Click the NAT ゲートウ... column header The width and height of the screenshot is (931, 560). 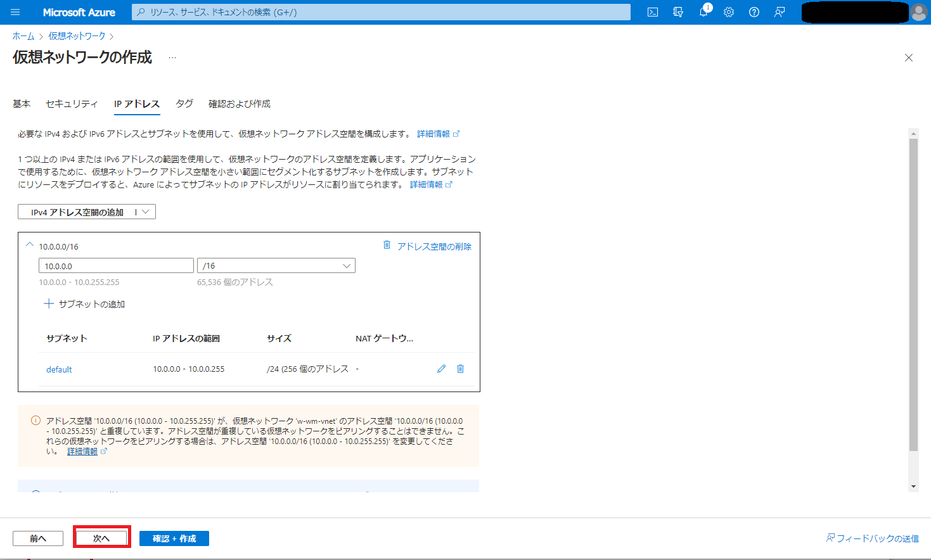(384, 338)
